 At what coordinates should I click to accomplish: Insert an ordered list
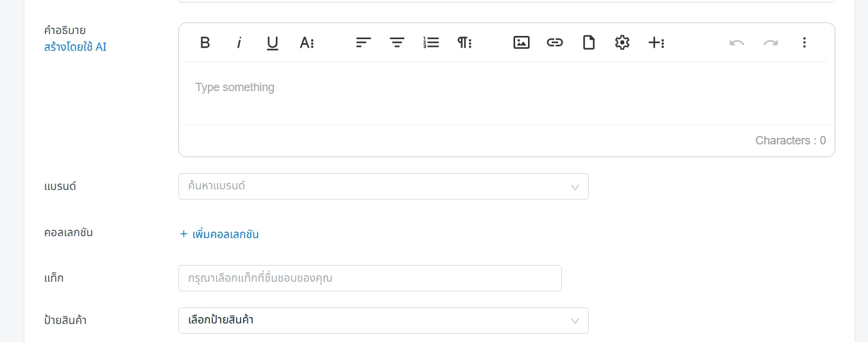click(431, 42)
